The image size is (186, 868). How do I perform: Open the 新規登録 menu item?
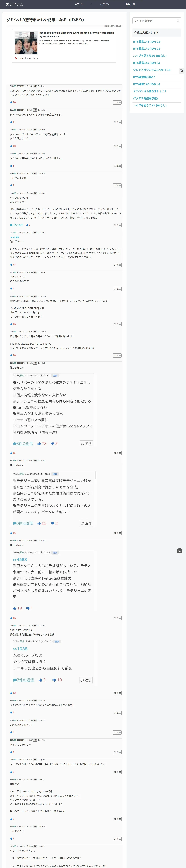click(x=130, y=4)
